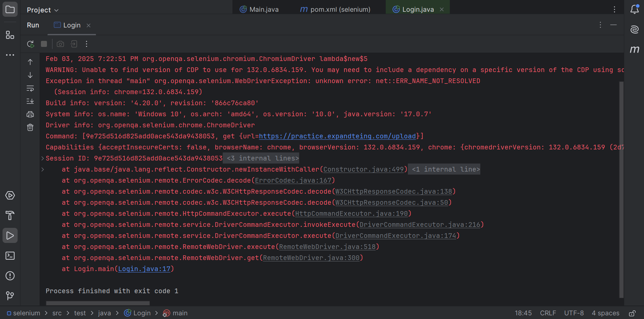Click the horizontal console scrollbar
Viewport: 644px width, 319px height.
pos(98,303)
